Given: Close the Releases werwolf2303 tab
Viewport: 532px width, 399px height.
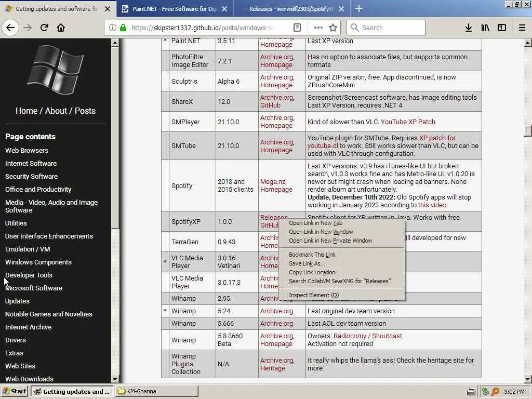Looking at the screenshot, I should click(341, 9).
